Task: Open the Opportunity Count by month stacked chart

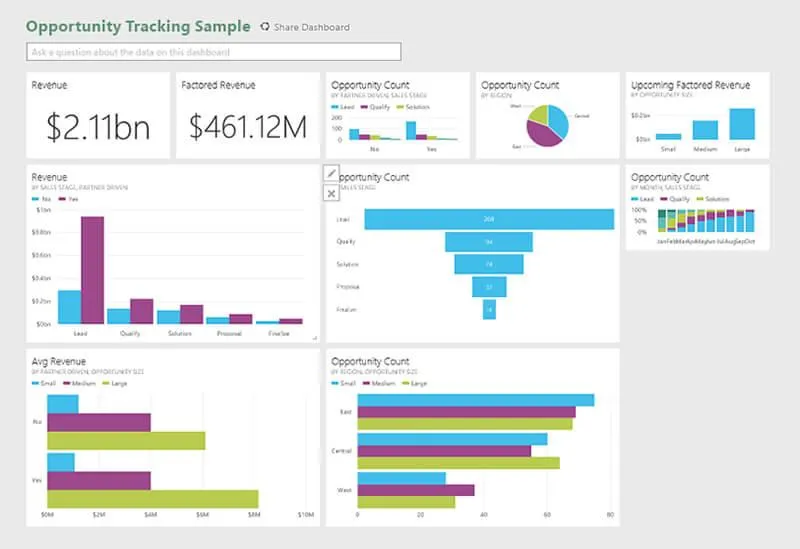Action: tap(697, 207)
